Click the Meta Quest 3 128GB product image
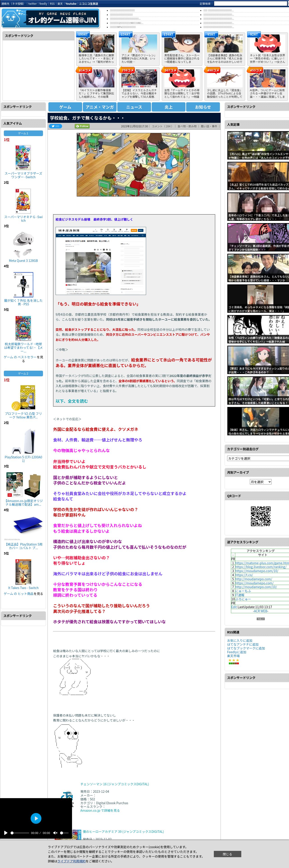The image size is (289, 868). click(x=23, y=244)
